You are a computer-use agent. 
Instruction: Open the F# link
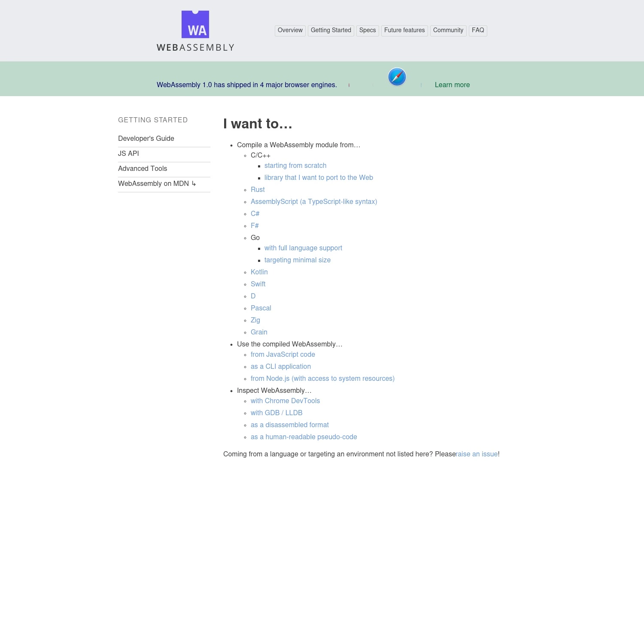tap(255, 226)
